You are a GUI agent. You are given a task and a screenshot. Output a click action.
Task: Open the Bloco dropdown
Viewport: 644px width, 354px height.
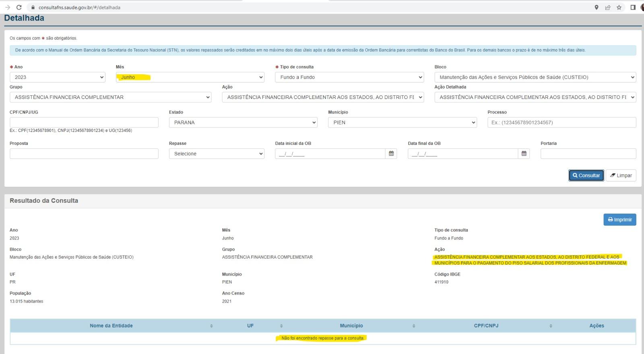[535, 77]
